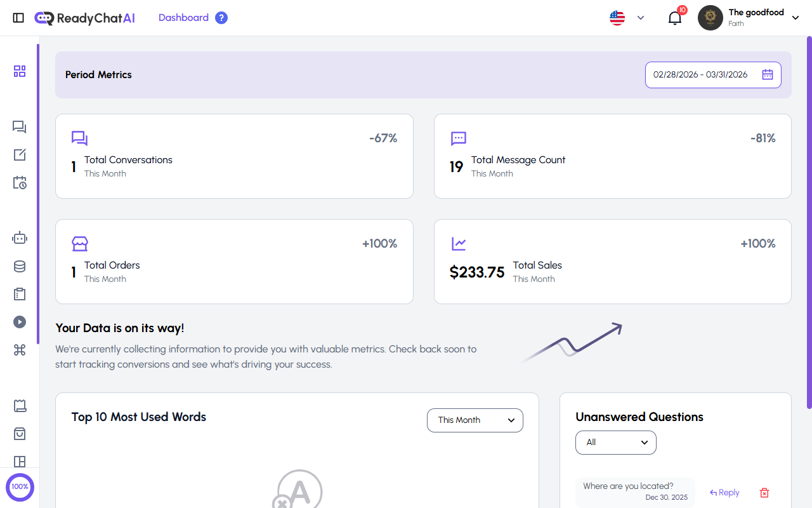This screenshot has height=508, width=812.
Task: Select the chatbot robot icon
Action: point(19,237)
